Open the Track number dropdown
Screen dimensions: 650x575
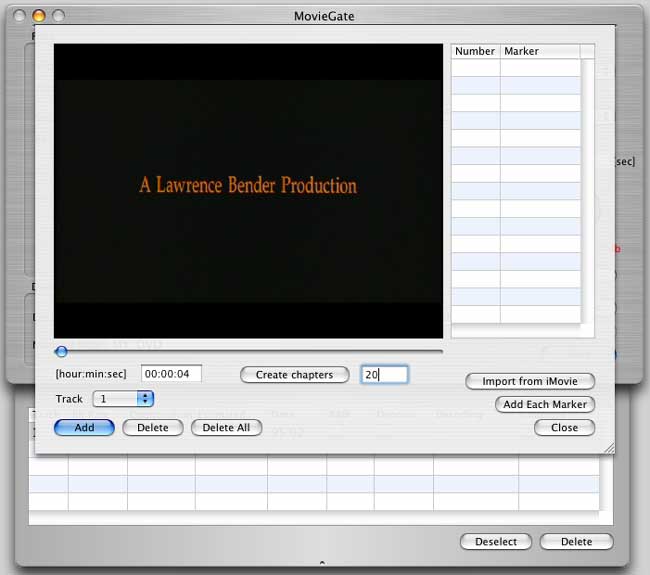[123, 399]
